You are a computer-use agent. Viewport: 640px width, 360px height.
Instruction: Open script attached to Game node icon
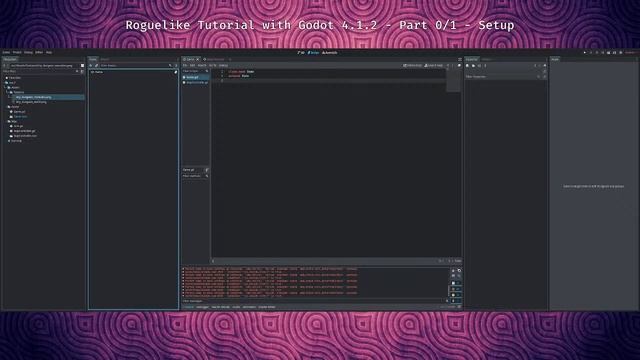pos(176,72)
